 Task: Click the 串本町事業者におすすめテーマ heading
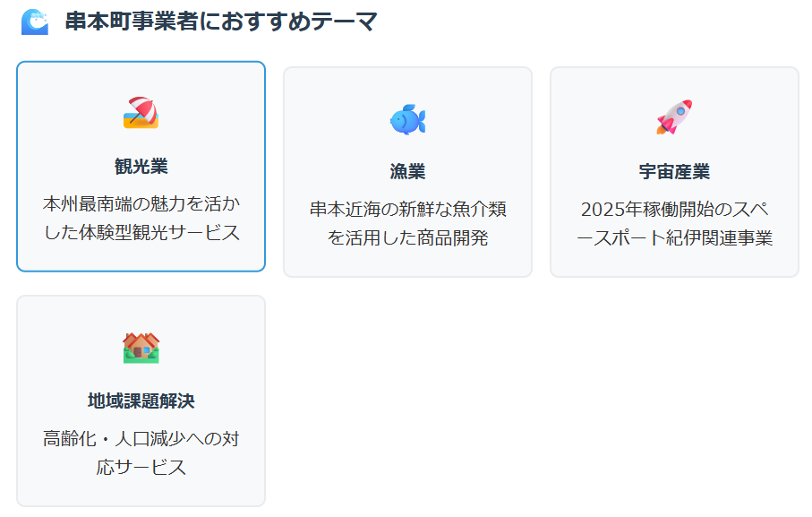pos(221,22)
